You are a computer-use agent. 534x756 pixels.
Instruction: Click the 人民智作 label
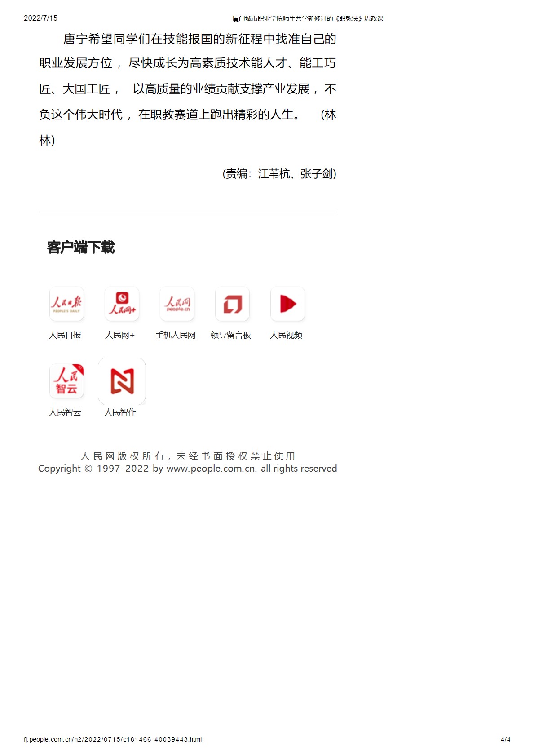[120, 412]
